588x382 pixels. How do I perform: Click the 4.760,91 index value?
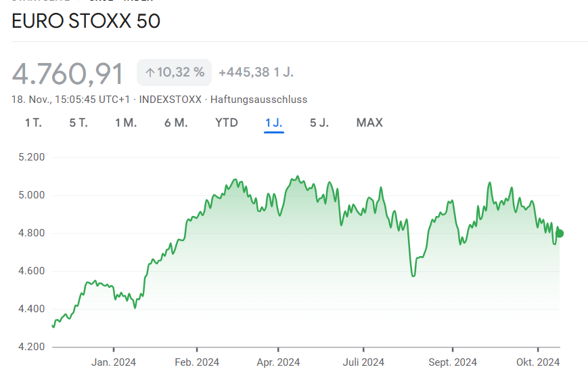point(68,74)
